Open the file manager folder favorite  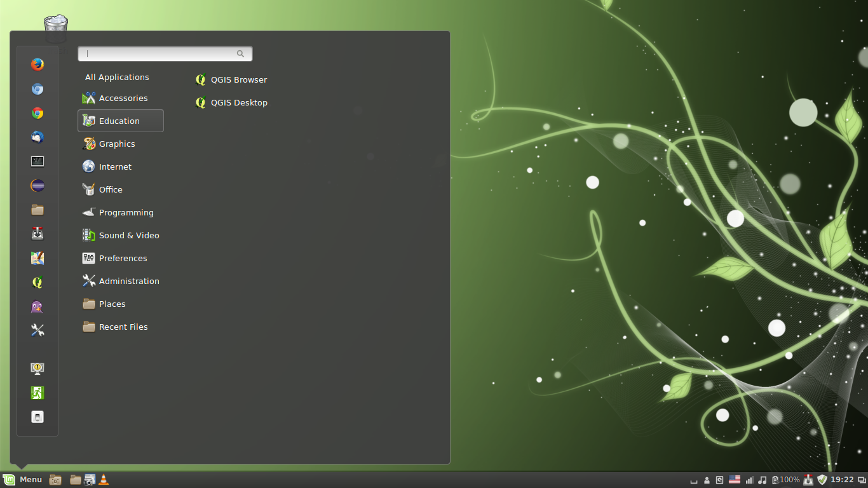pyautogui.click(x=37, y=210)
